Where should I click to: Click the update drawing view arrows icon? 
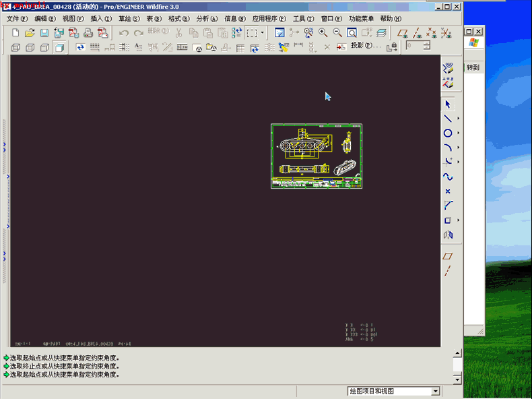point(80,47)
